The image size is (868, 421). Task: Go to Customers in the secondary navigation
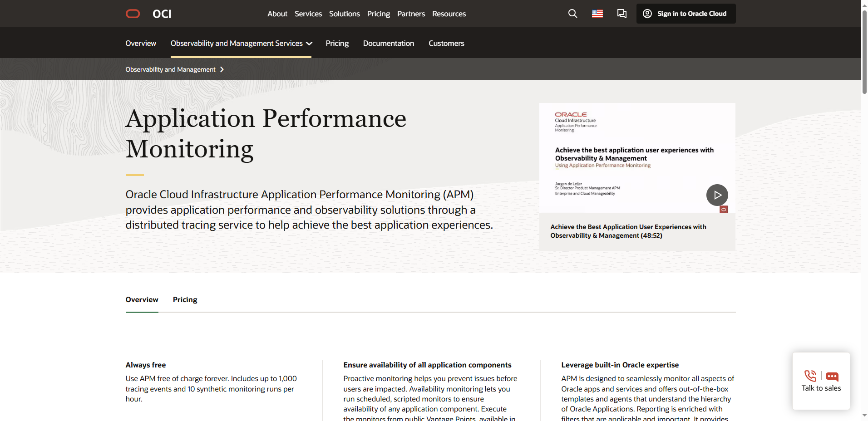click(x=446, y=44)
